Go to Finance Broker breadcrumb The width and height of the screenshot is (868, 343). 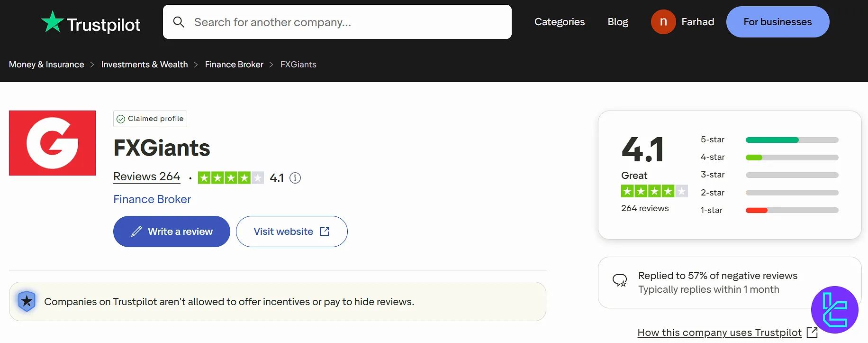tap(234, 65)
